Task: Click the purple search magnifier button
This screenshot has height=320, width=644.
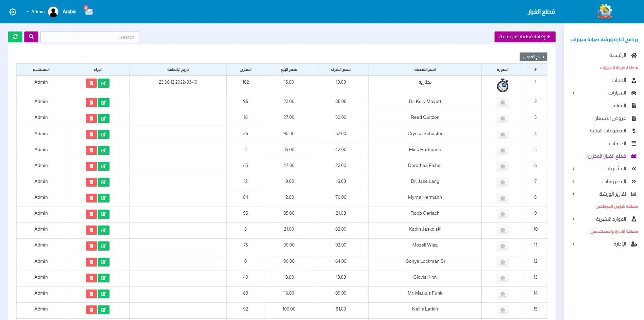Action: click(31, 37)
